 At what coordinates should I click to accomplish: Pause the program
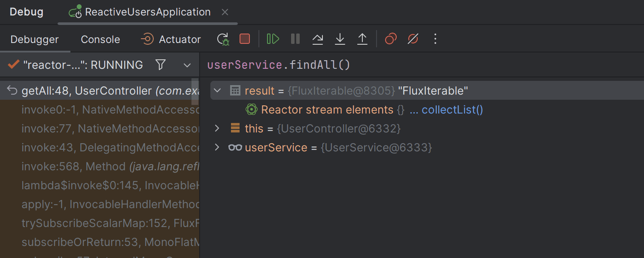coord(295,39)
